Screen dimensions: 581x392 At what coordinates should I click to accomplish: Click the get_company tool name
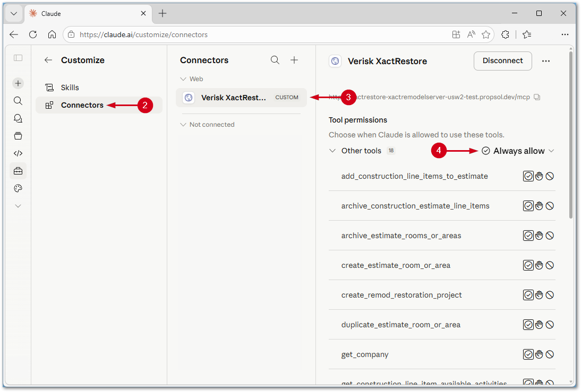(x=365, y=354)
